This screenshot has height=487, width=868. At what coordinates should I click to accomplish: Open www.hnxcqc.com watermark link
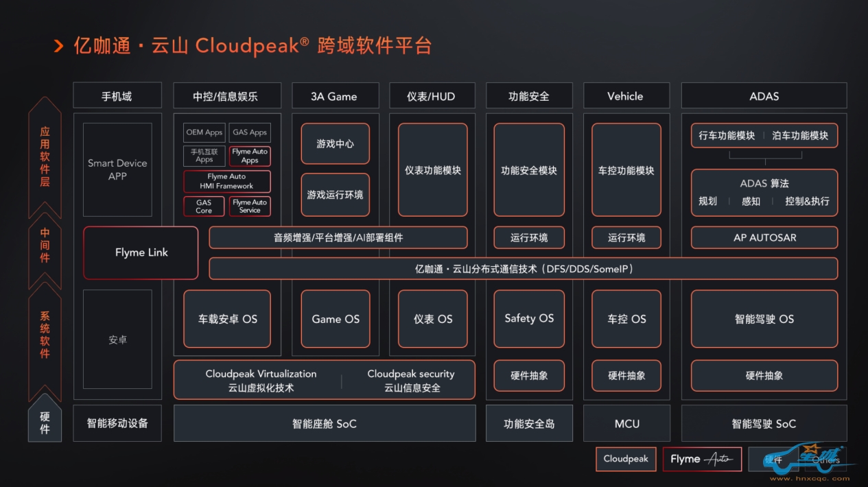[809, 479]
